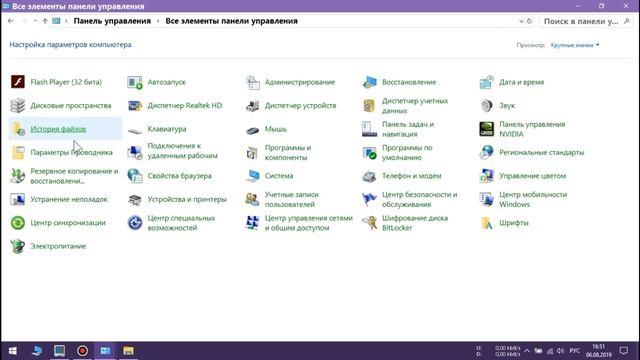Open the История файлов folder icon
The image size is (640, 360).
click(x=18, y=129)
